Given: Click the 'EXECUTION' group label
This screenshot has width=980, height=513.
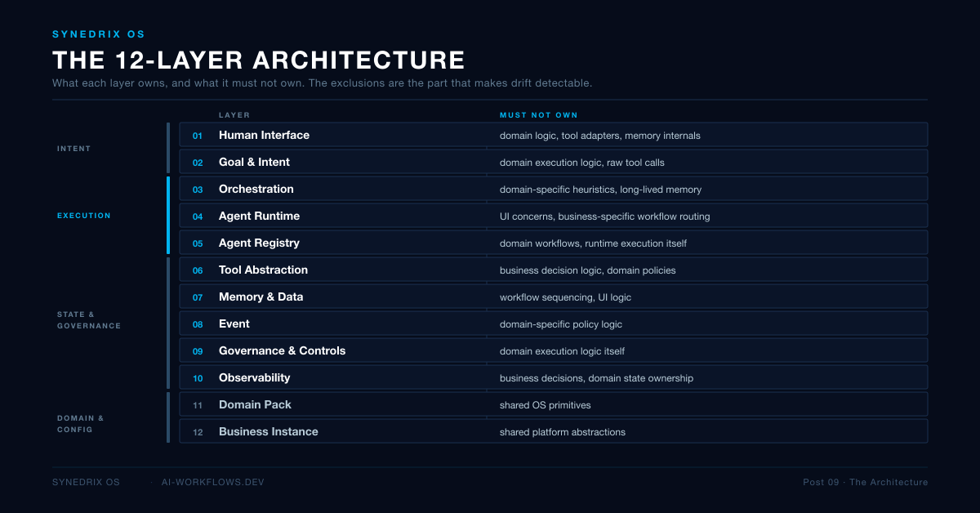Looking at the screenshot, I should tap(84, 216).
